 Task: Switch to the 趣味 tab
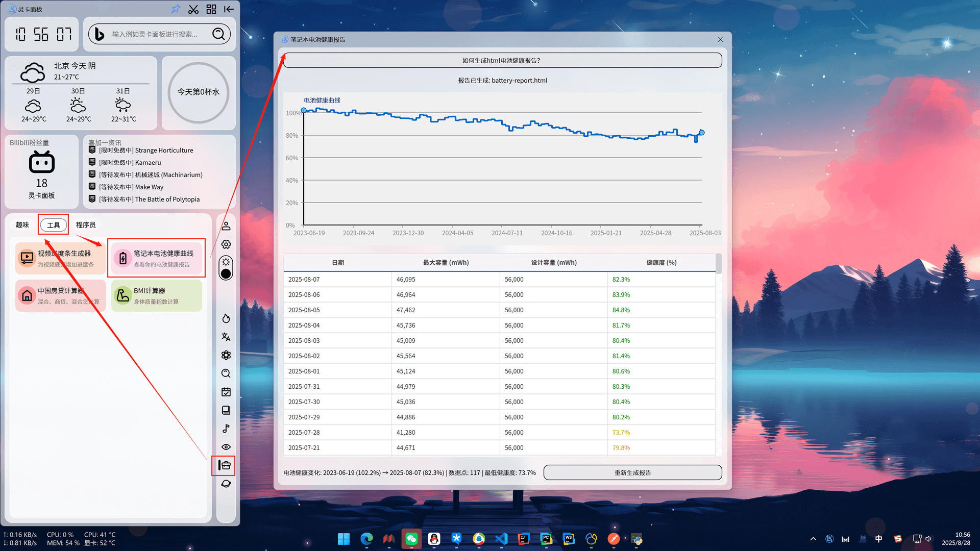point(22,225)
